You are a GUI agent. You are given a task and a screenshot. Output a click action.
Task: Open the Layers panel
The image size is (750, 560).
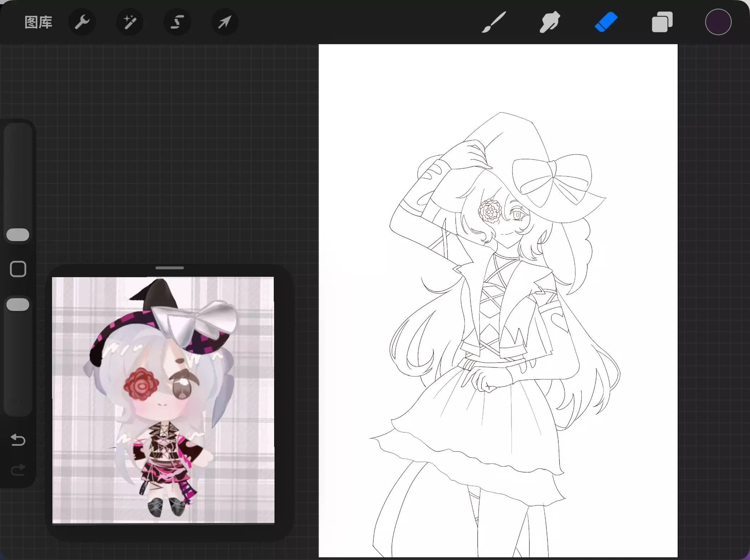click(x=662, y=22)
